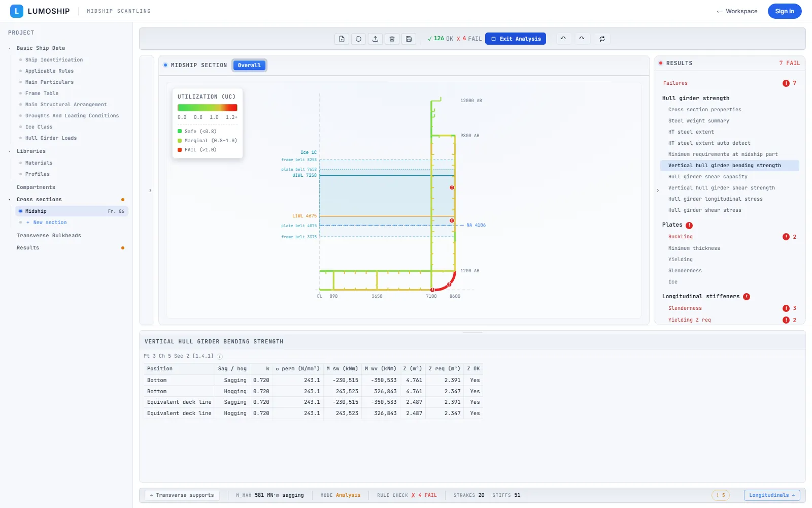812x508 pixels.
Task: Open Vertical hull girder shear strength result
Action: [x=721, y=188]
